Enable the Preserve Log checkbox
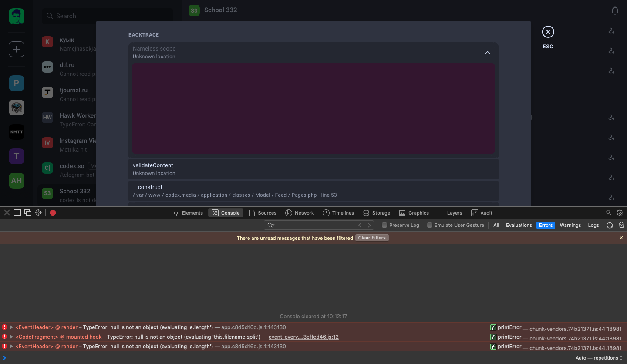Image resolution: width=627 pixels, height=364 pixels. coord(384,225)
